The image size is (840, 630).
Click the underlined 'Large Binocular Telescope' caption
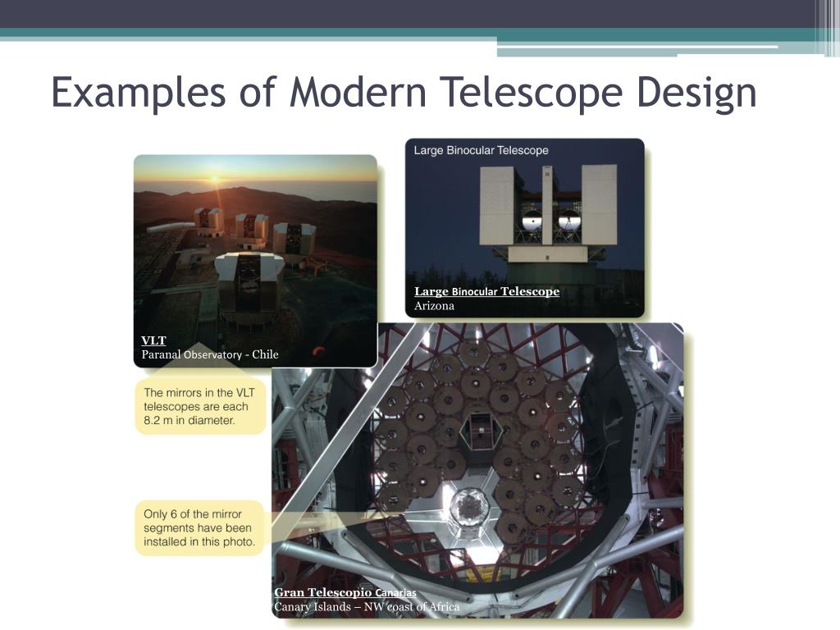(487, 291)
